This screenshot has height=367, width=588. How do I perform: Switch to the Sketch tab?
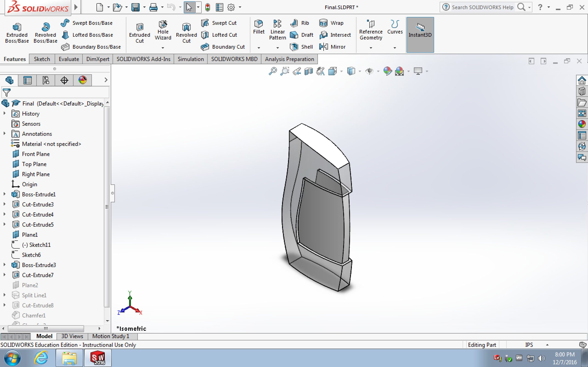pyautogui.click(x=42, y=59)
